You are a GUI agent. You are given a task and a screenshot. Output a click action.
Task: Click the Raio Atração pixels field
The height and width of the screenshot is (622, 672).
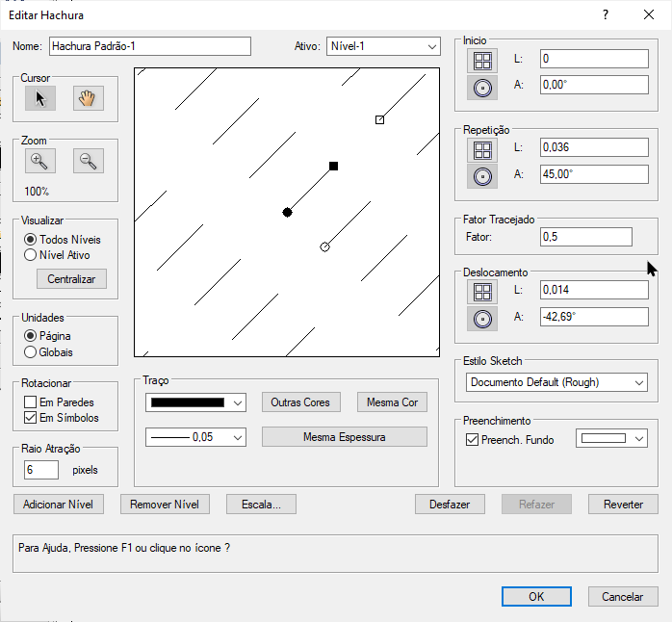pos(41,470)
